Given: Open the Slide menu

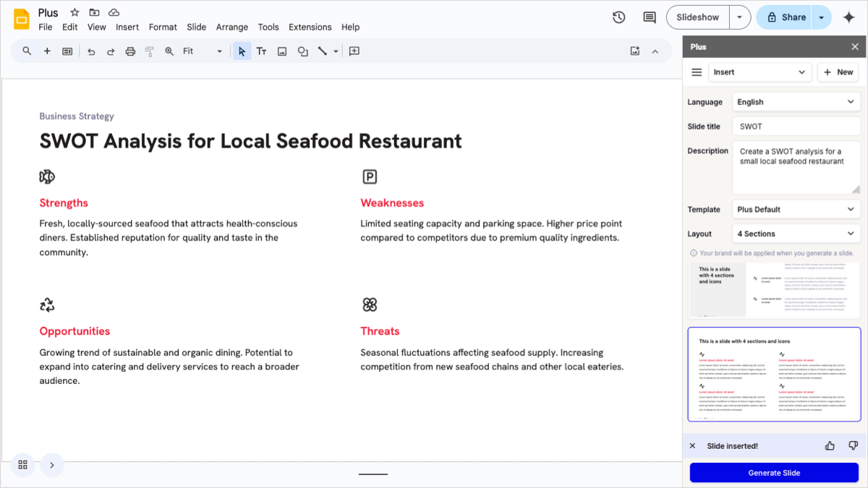Looking at the screenshot, I should coord(197,27).
